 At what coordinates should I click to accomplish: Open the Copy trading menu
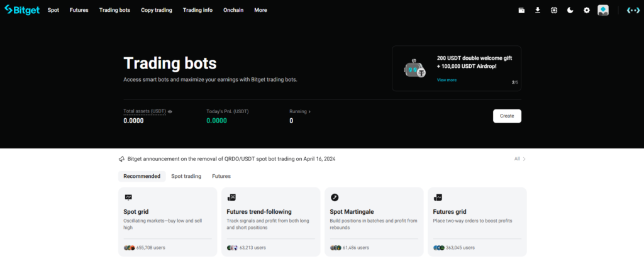pyautogui.click(x=157, y=10)
